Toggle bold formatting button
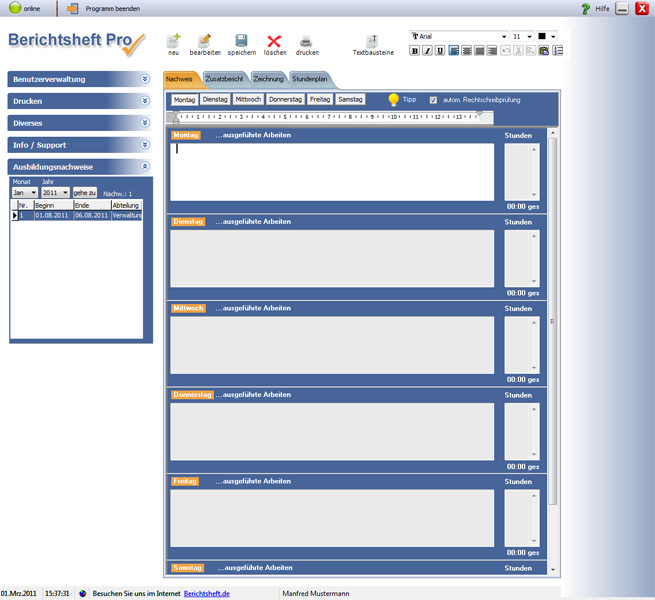This screenshot has width=655, height=600. point(414,51)
